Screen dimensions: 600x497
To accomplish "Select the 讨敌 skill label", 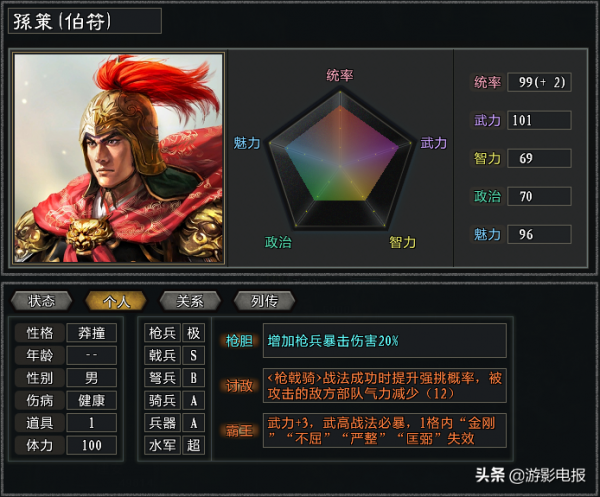I will click(240, 386).
